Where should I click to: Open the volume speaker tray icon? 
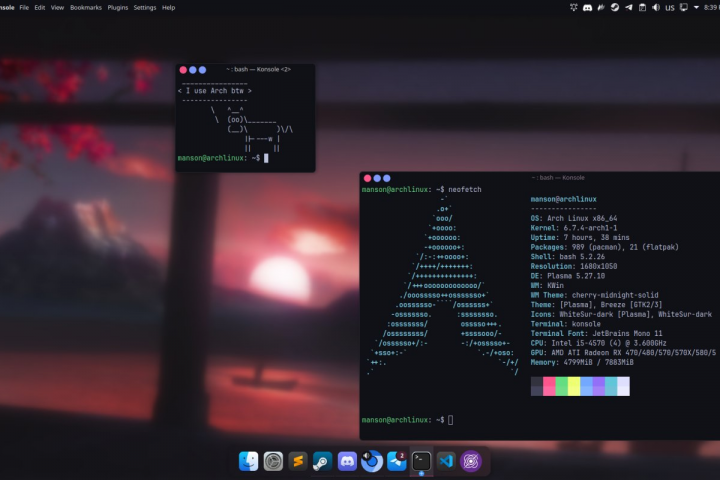(656, 7)
